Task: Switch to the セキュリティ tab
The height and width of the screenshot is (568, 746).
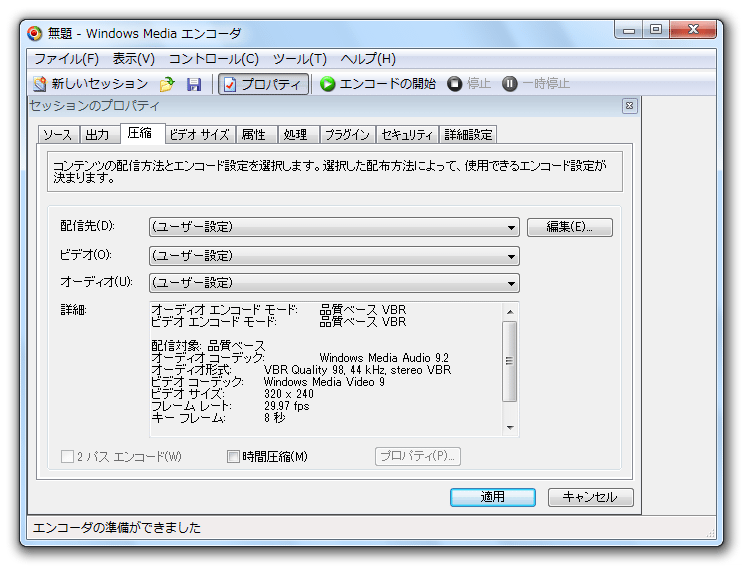Action: 407,135
